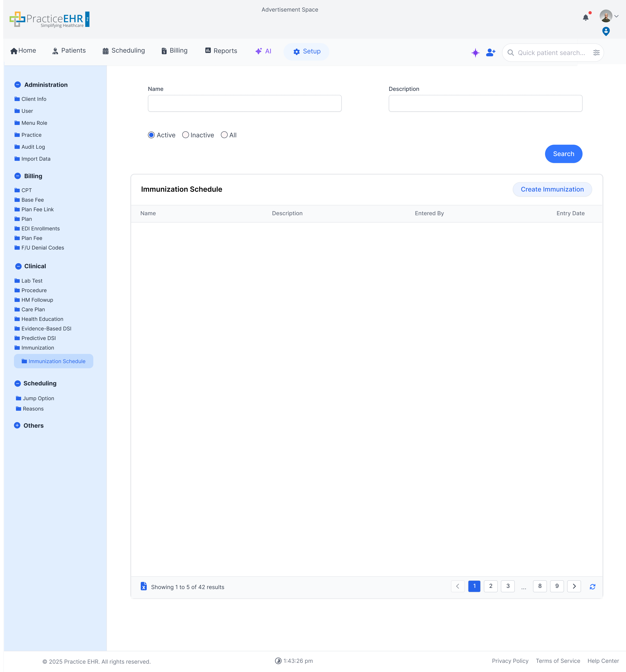
Task: Go to pagination page 2
Action: 490,586
